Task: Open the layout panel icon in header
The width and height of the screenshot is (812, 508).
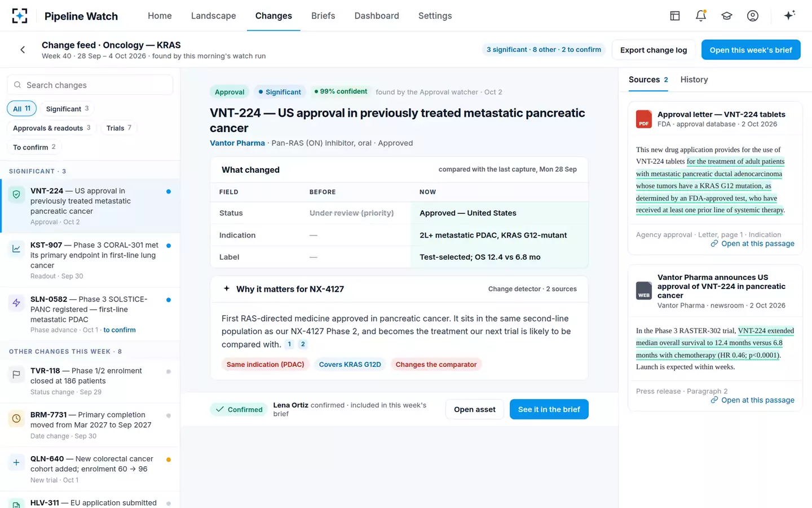Action: pyautogui.click(x=675, y=16)
